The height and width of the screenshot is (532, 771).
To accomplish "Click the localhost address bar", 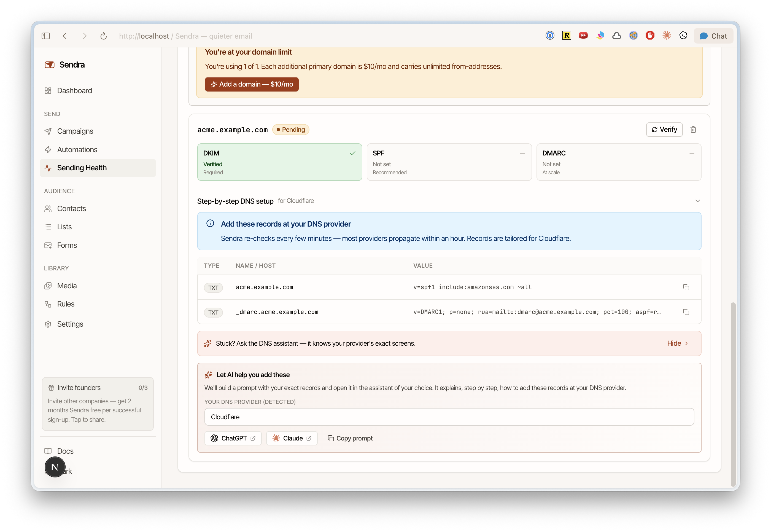I will tap(185, 36).
